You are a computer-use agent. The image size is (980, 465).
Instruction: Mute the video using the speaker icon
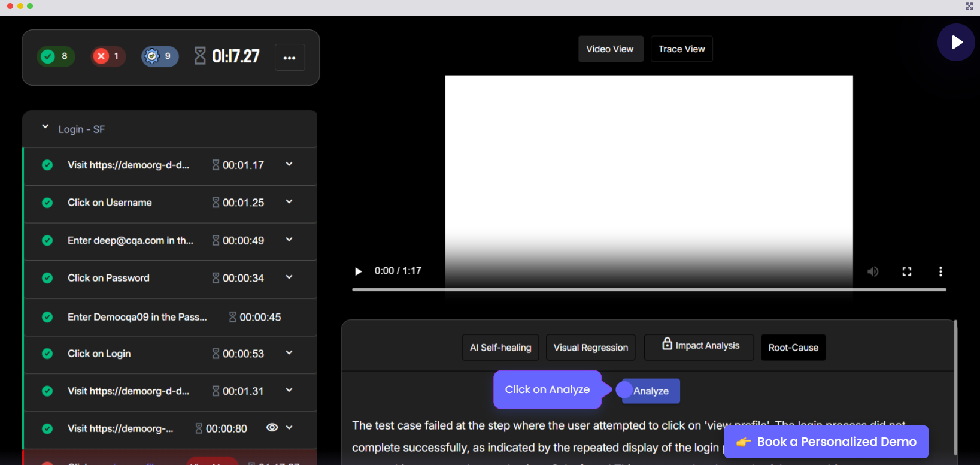pyautogui.click(x=873, y=271)
